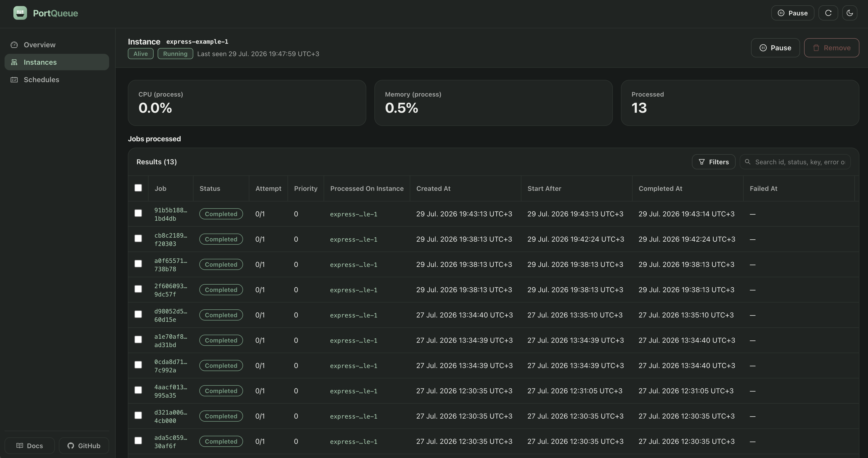Open job 0cda8d71…7c992a
Viewport: 868px width, 458px height.
click(171, 366)
